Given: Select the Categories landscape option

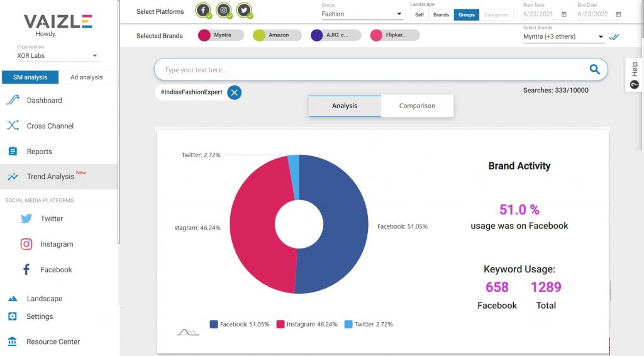Looking at the screenshot, I should (496, 15).
